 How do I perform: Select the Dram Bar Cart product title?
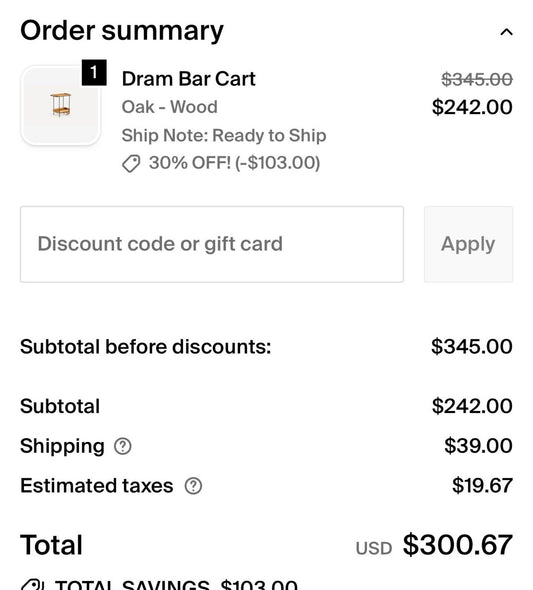pyautogui.click(x=188, y=79)
